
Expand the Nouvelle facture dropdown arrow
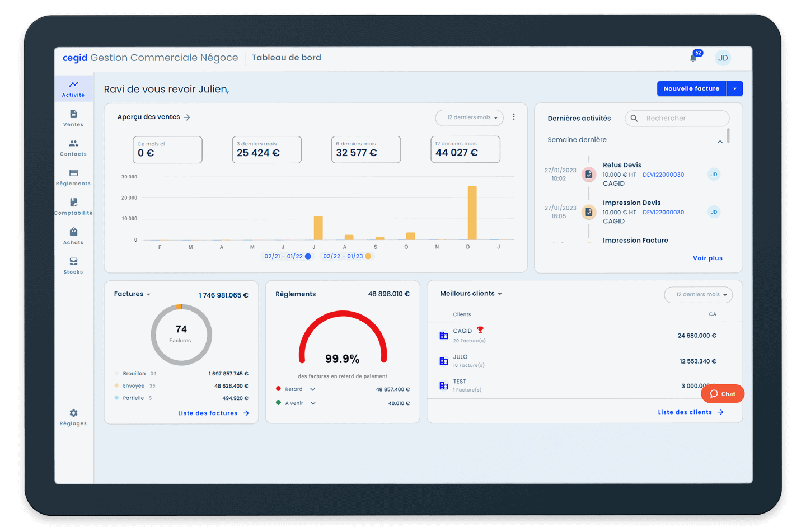(735, 88)
